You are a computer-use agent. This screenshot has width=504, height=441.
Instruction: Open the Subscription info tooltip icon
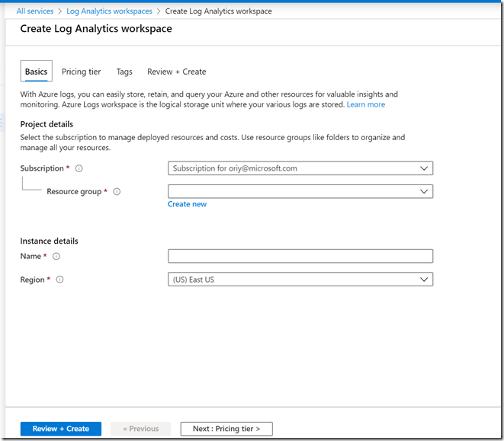click(x=79, y=168)
